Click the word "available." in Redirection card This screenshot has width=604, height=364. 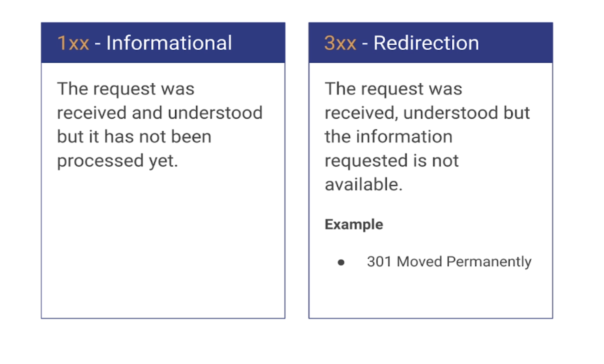(363, 185)
